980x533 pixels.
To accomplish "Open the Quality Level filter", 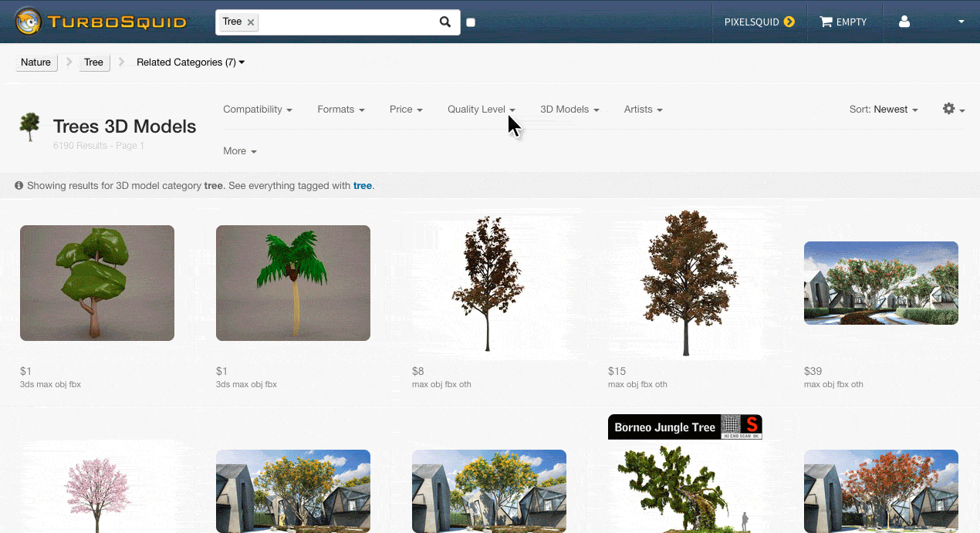I will (482, 110).
